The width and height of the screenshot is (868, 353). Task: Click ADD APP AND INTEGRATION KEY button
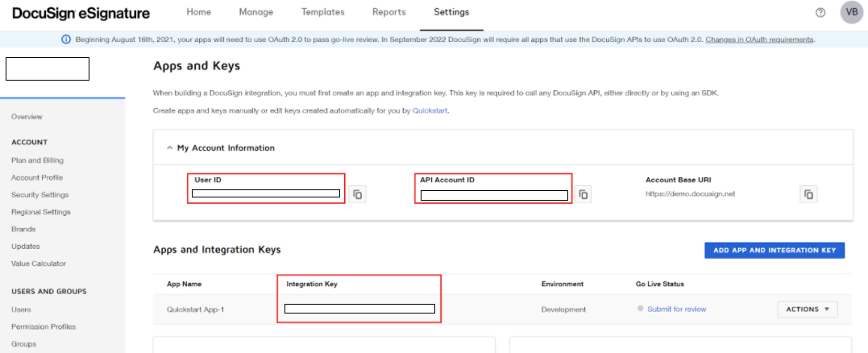click(775, 250)
